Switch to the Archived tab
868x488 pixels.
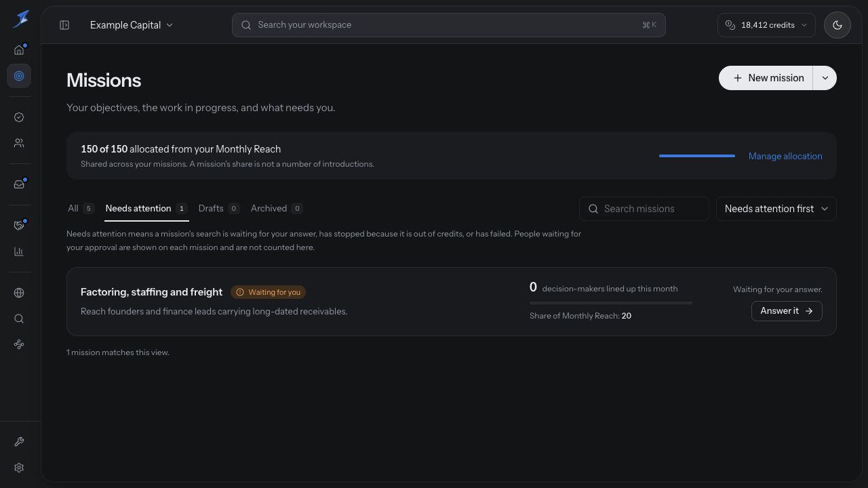pyautogui.click(x=277, y=208)
